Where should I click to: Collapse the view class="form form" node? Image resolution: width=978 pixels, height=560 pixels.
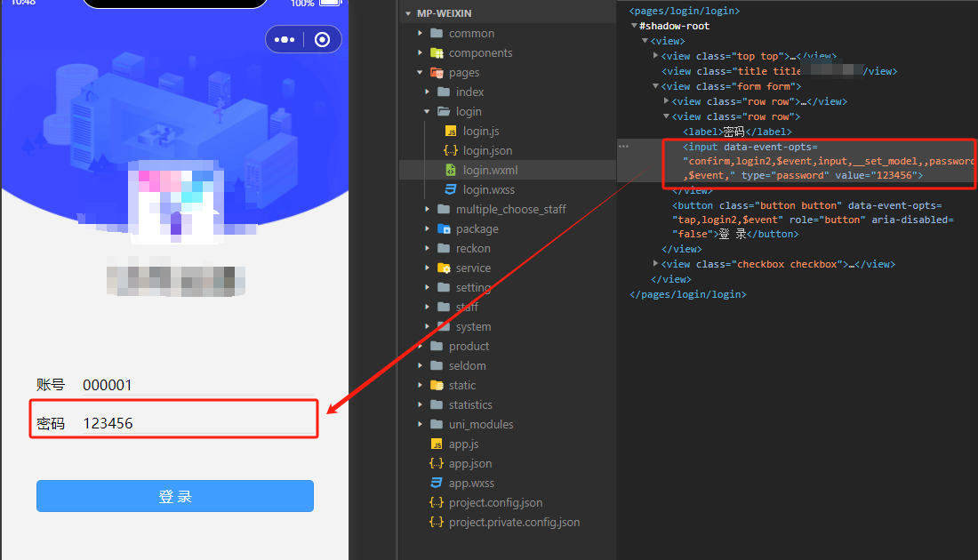click(x=655, y=86)
